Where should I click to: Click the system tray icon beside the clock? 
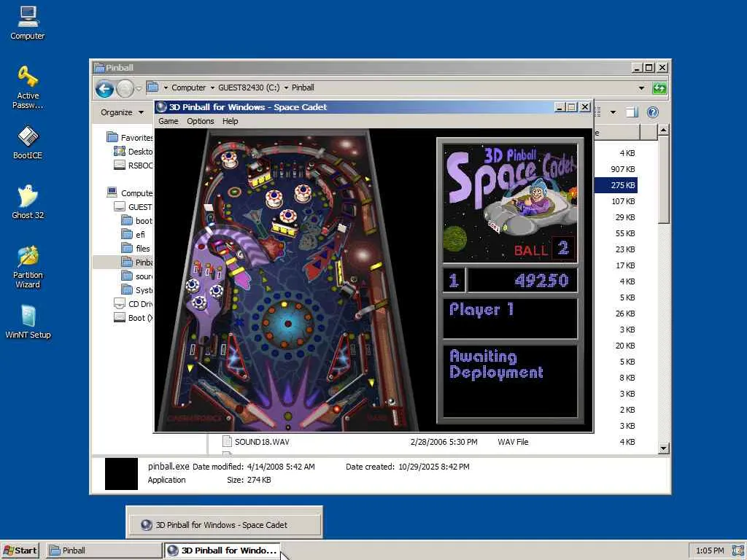[738, 551]
